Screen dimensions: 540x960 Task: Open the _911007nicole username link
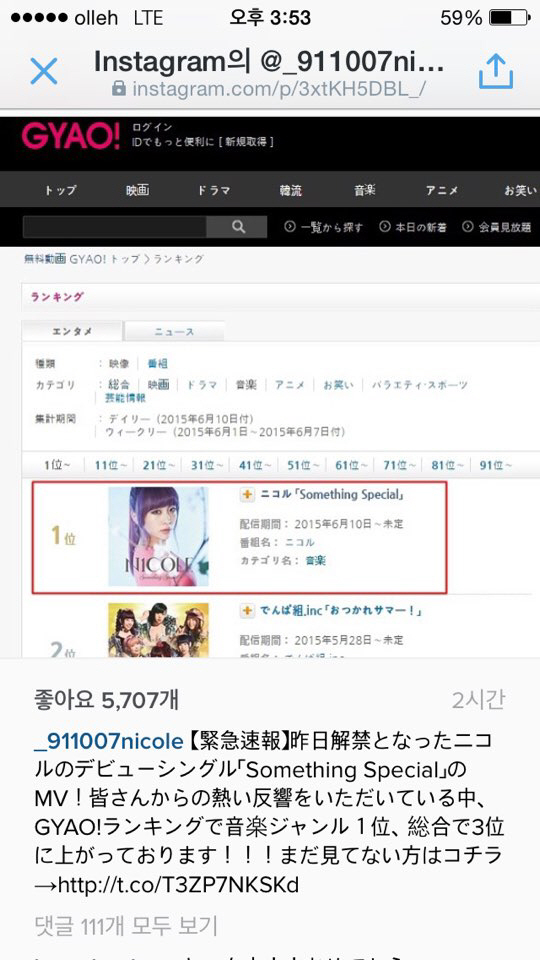click(x=108, y=743)
